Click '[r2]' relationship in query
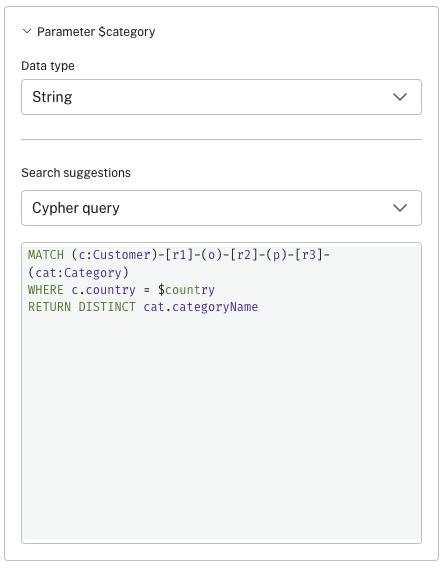Viewport: 448px width, 568px height. 244,255
